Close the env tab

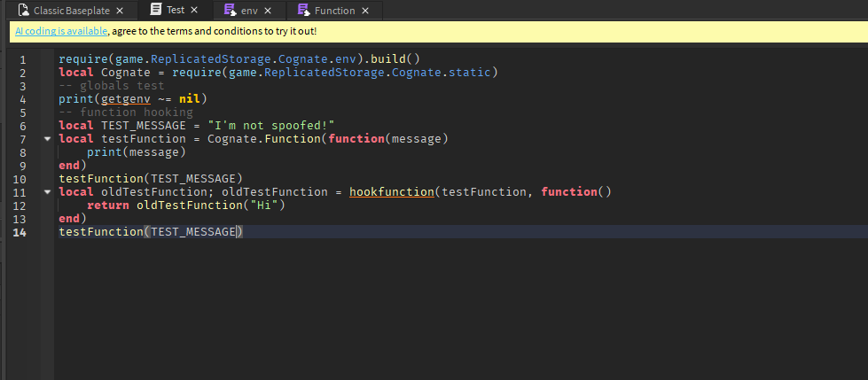click(x=268, y=11)
